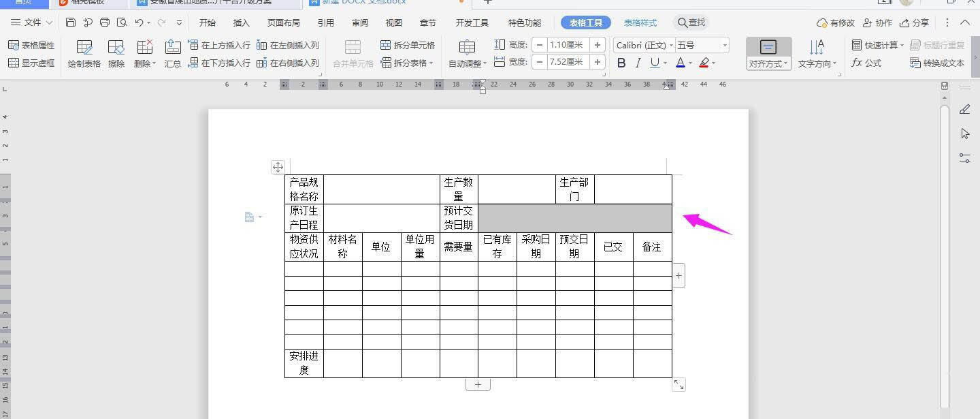980x419 pixels.
Task: Switch to the 页面布局 tab
Action: 284,22
